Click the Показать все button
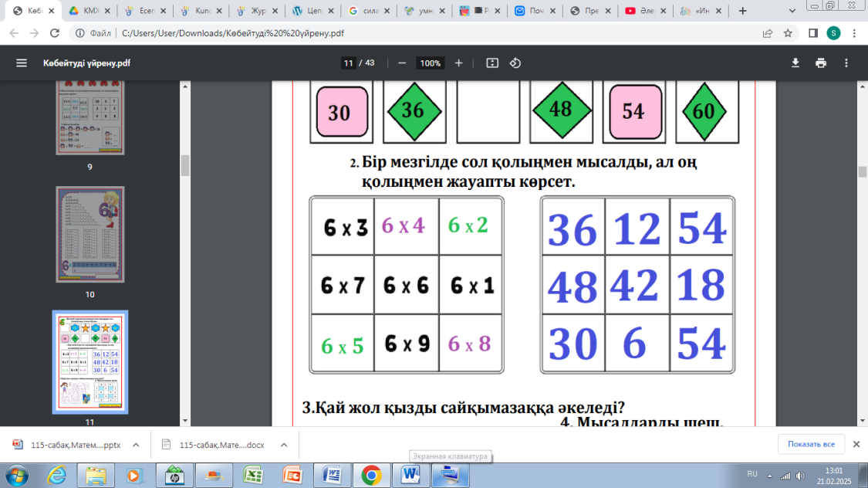The width and height of the screenshot is (868, 488). pos(811,444)
